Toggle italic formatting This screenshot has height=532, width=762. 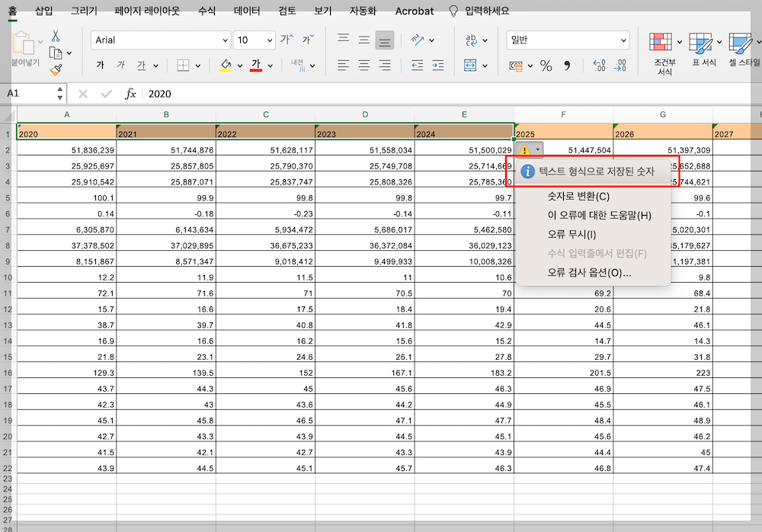(x=120, y=66)
